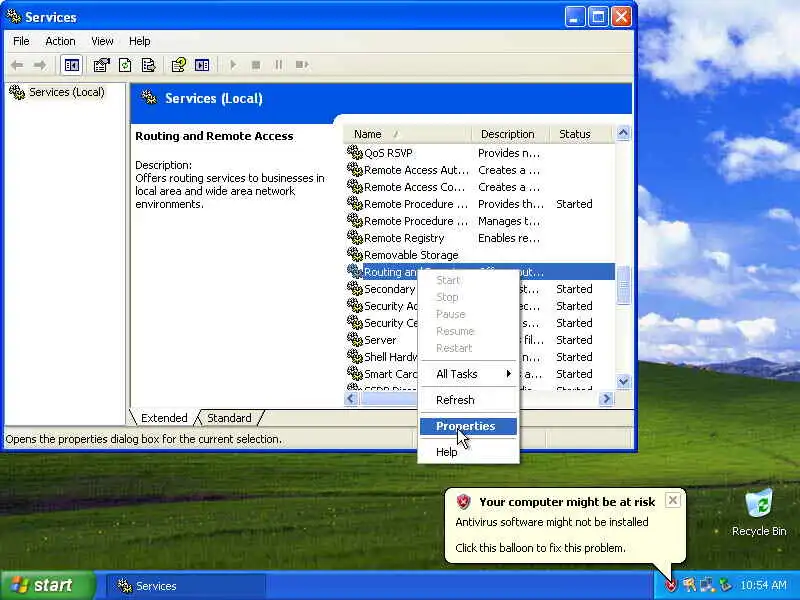Click the Start button on the taskbar
The width and height of the screenshot is (800, 600).
(x=48, y=585)
